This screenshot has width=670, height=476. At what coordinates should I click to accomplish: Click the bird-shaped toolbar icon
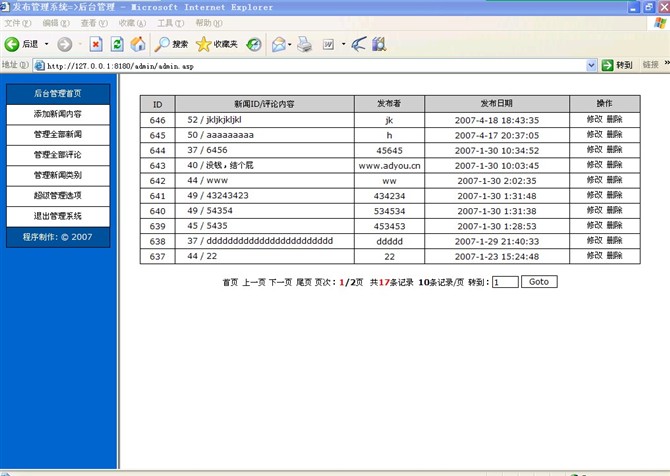(359, 44)
